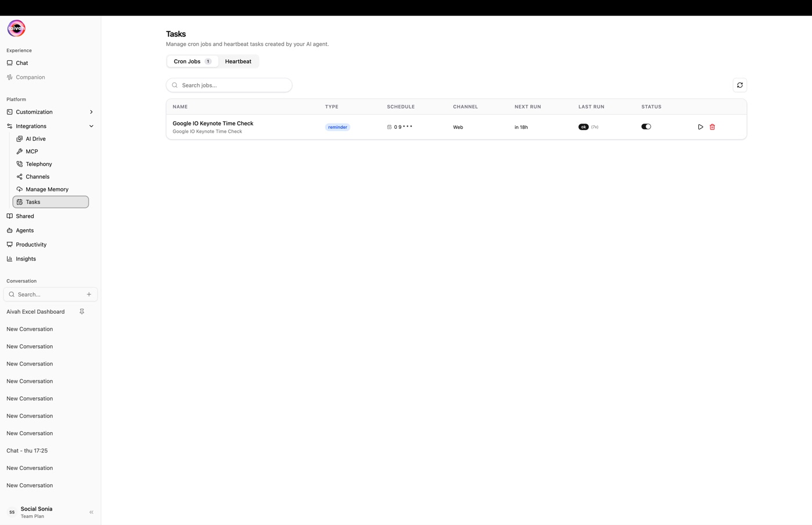This screenshot has height=525, width=812.
Task: Start a new conversation with plus icon
Action: coord(89,295)
